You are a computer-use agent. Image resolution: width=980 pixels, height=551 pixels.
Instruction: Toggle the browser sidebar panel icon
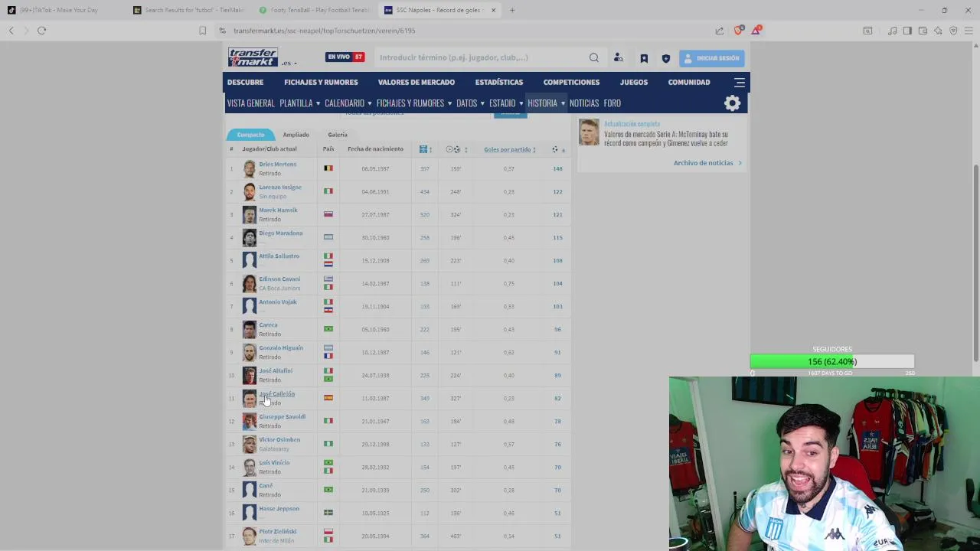[907, 31]
